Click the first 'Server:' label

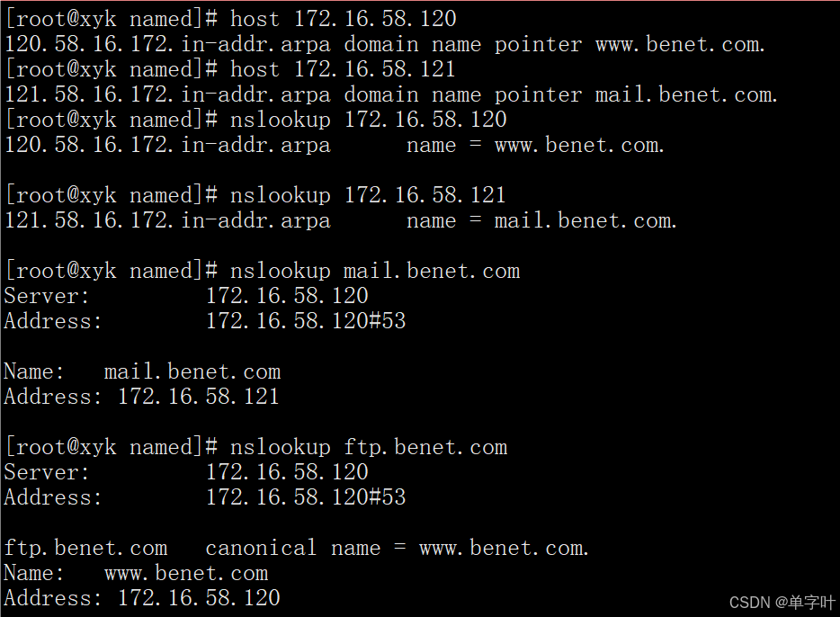[47, 296]
